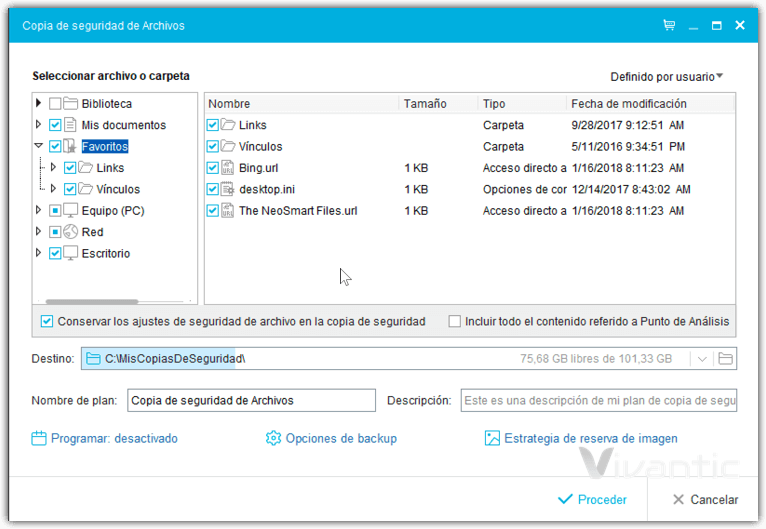The height and width of the screenshot is (529, 766).
Task: Click the Programar calendar icon
Action: pos(39,438)
